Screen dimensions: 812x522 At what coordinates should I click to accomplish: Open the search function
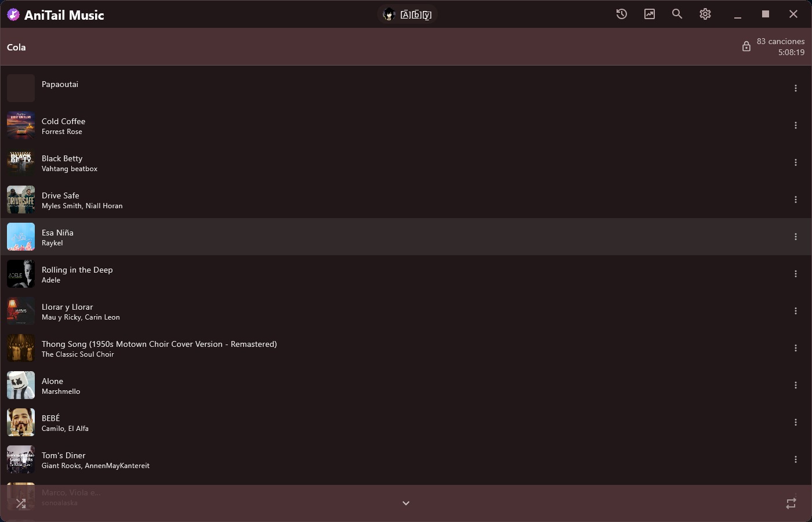(x=677, y=14)
